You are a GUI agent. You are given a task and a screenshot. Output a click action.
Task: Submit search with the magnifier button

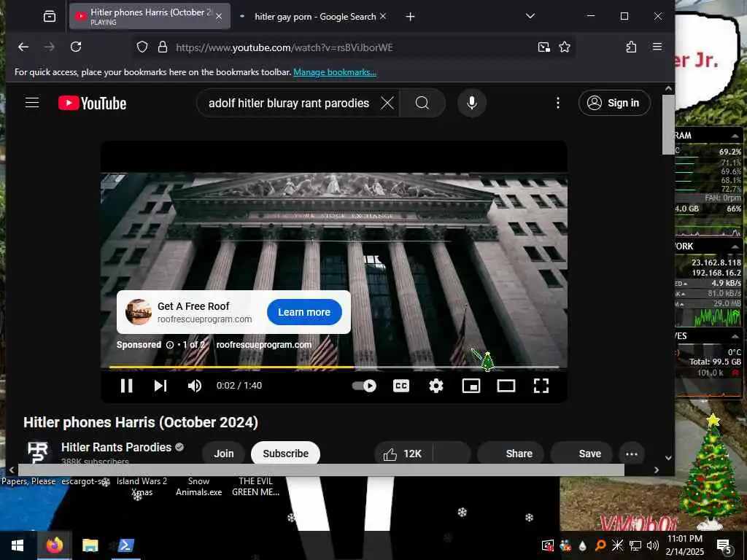click(422, 103)
